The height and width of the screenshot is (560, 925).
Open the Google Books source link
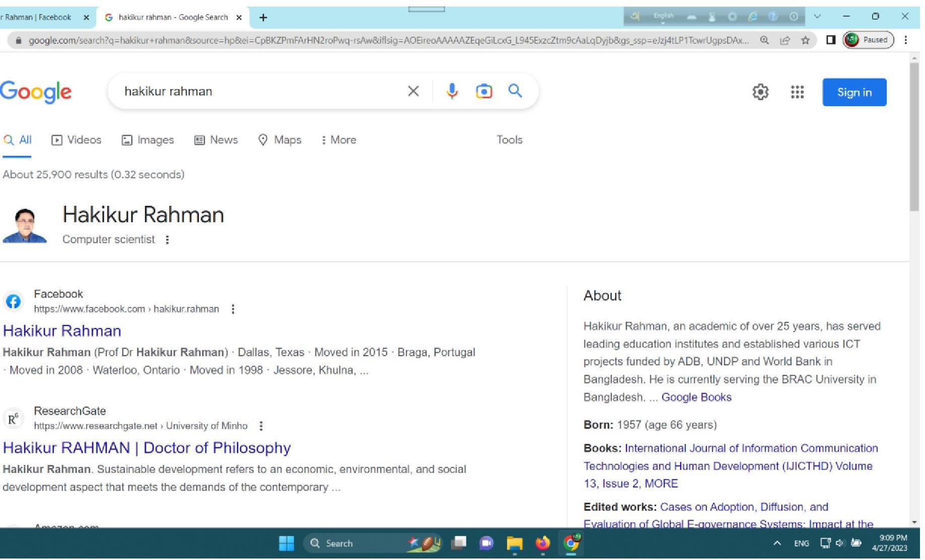pos(696,397)
